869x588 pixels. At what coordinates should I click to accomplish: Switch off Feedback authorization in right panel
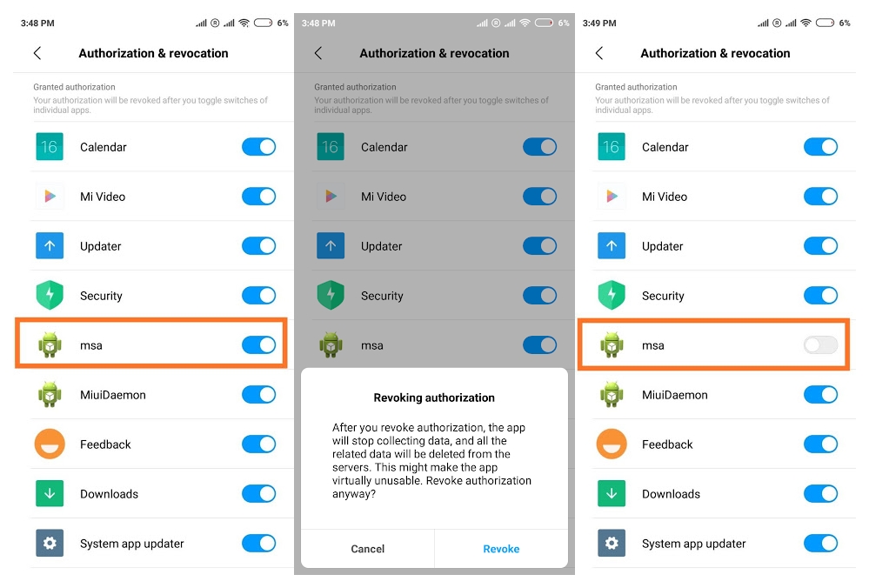pos(821,444)
